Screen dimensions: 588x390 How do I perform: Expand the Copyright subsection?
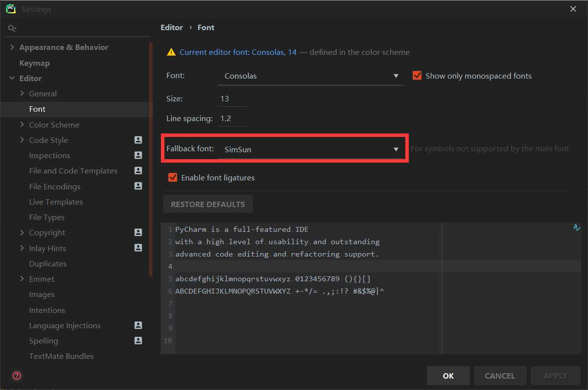22,233
